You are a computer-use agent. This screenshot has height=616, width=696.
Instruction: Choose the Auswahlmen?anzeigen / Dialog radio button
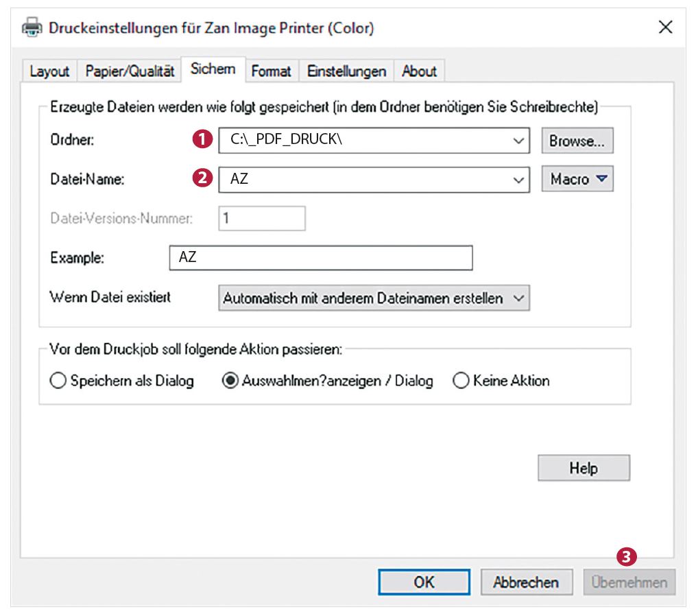click(230, 381)
